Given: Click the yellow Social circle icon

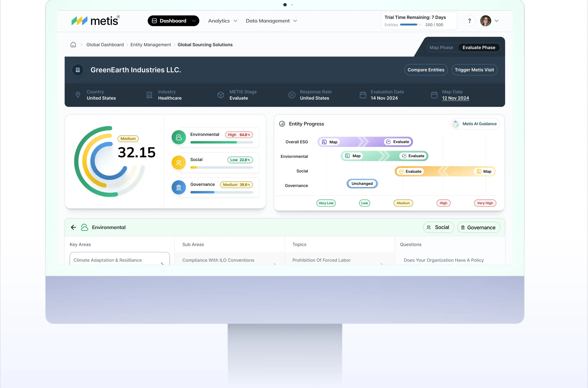Looking at the screenshot, I should coord(179,163).
